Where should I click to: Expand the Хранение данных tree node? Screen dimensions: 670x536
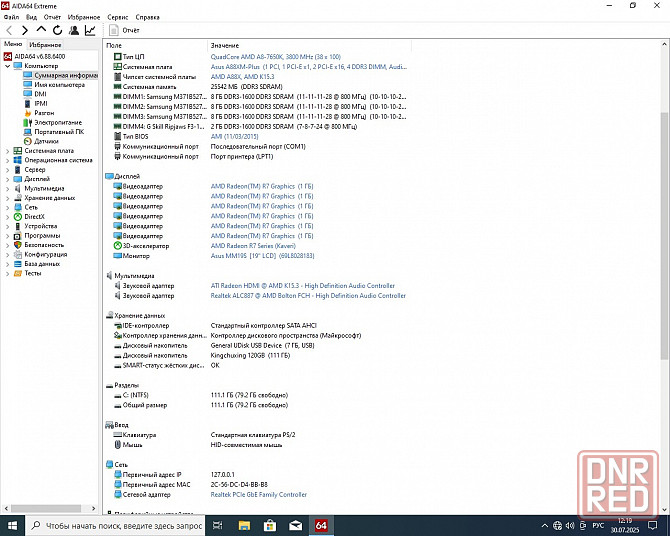tap(7, 198)
